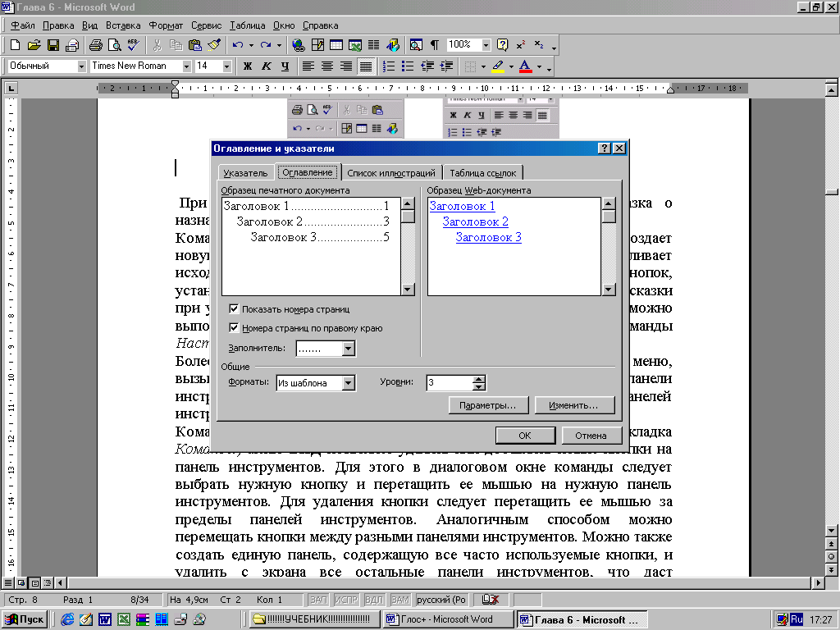Click the Format Painter brush icon

tap(214, 45)
